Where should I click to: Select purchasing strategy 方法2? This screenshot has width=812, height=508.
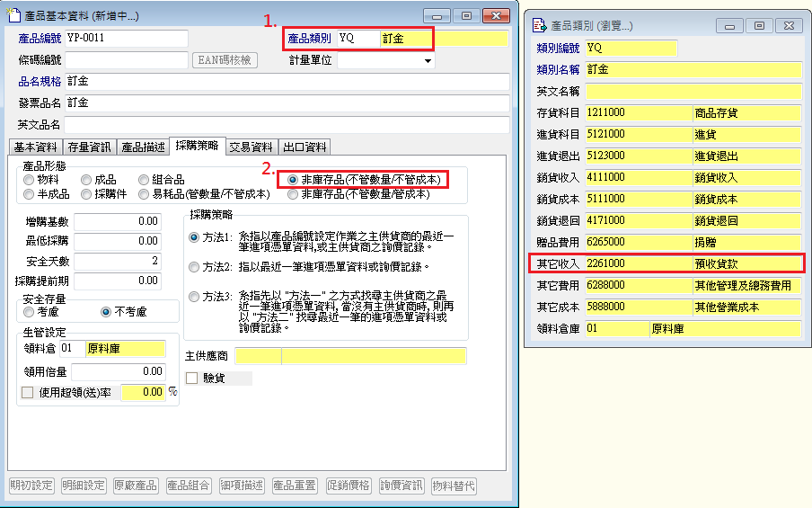(194, 267)
